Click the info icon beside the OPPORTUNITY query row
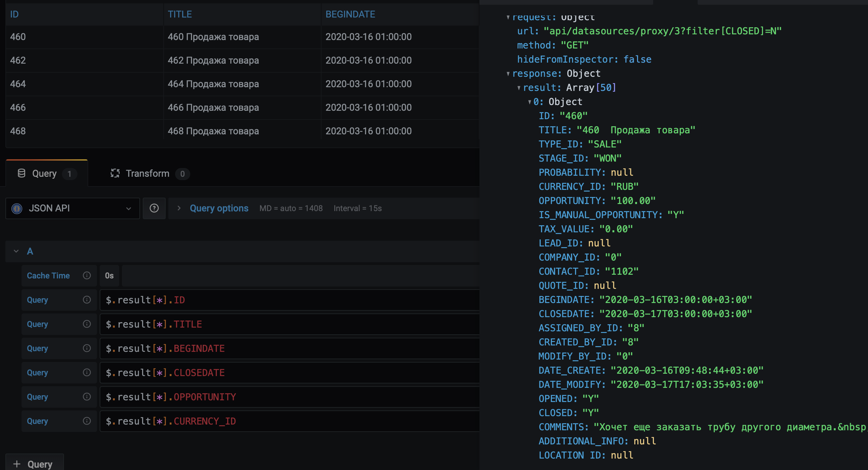 pyautogui.click(x=87, y=397)
